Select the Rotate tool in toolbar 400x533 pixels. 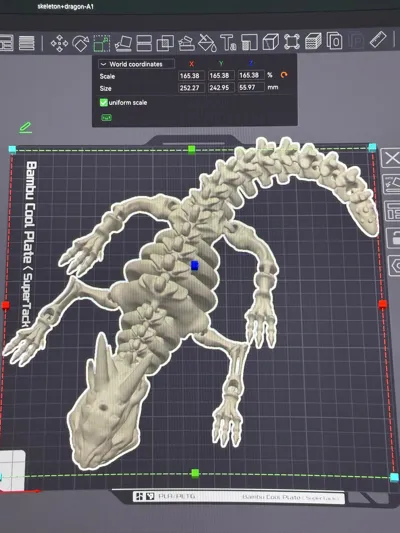tap(81, 44)
